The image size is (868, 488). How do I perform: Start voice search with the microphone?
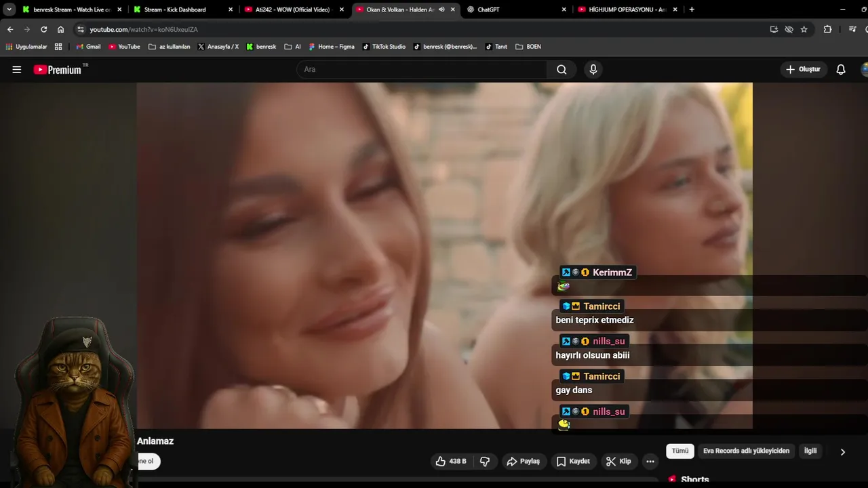coord(593,69)
